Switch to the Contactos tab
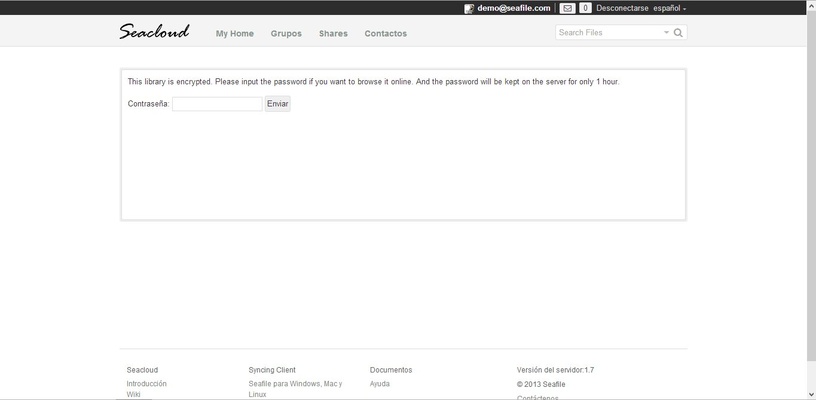816x400 pixels. pos(386,33)
